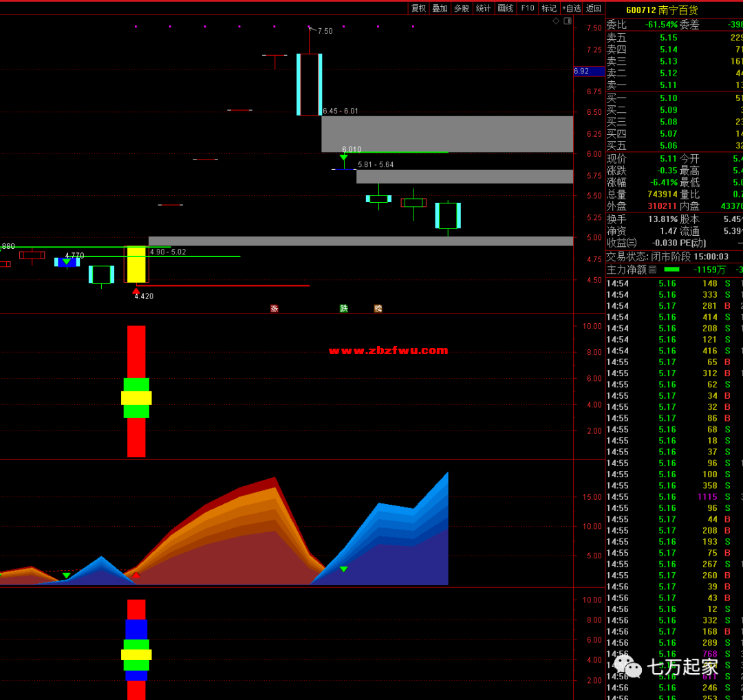Screen dimensions: 743x700
Task: Add stock via +自选 button
Action: tap(572, 8)
